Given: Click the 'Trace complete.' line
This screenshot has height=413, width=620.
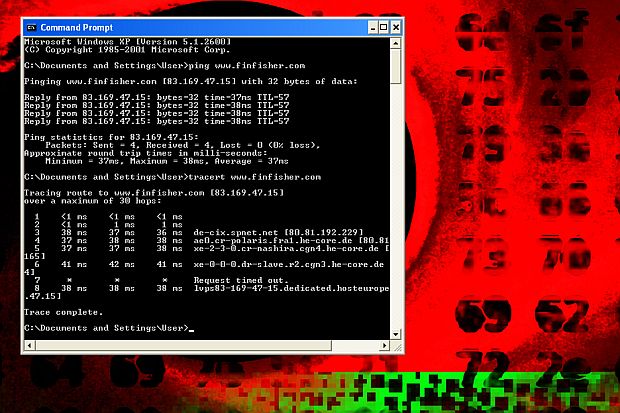Looking at the screenshot, I should (x=63, y=312).
